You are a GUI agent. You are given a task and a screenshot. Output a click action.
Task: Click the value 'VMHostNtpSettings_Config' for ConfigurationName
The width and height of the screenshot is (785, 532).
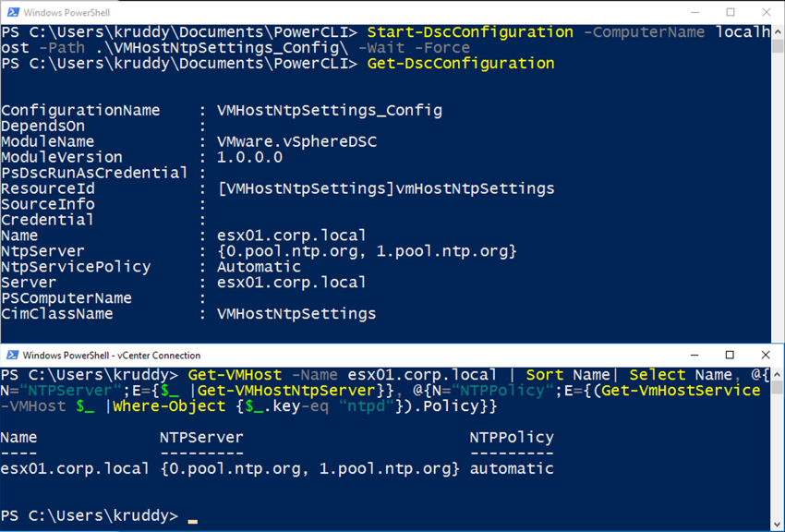click(x=330, y=110)
